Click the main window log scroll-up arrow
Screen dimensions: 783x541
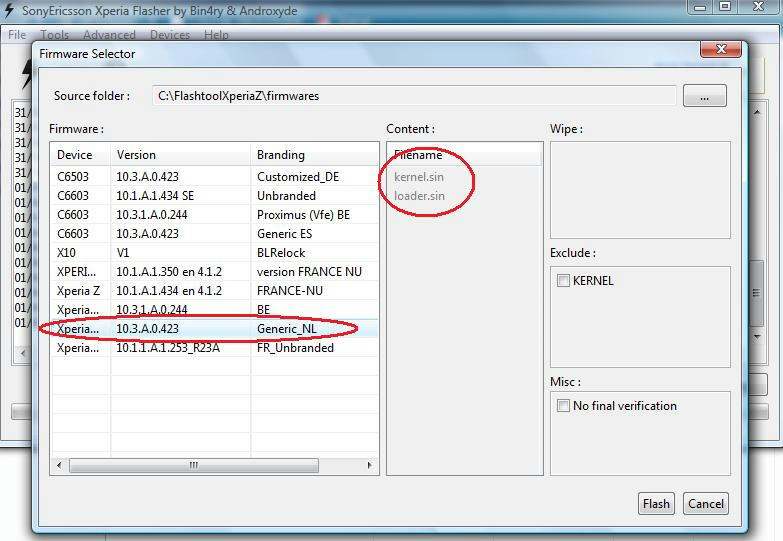[x=758, y=112]
